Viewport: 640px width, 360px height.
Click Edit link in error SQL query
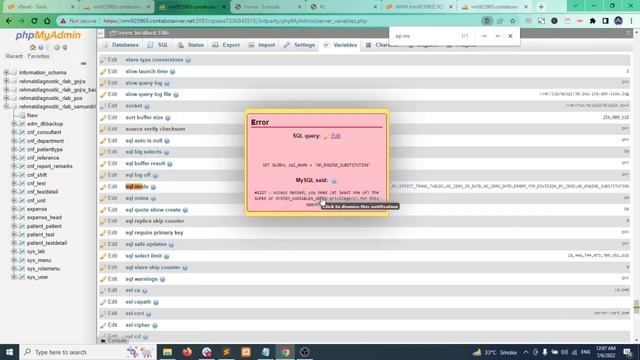click(336, 136)
